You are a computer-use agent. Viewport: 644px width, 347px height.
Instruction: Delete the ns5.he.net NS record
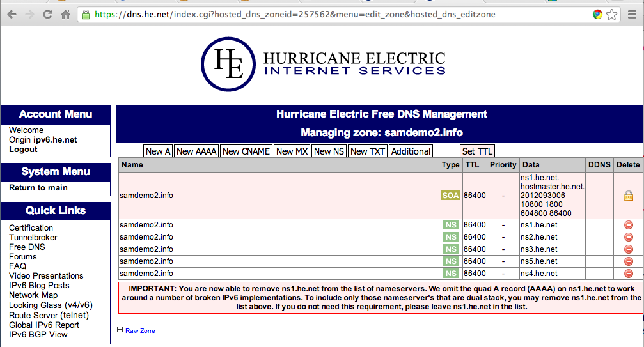point(629,261)
